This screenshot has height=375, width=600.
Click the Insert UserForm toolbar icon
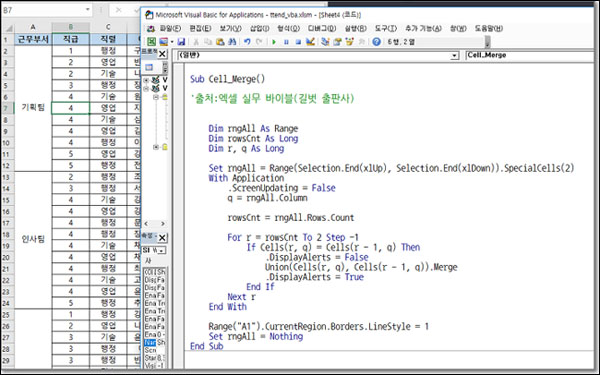[x=164, y=42]
